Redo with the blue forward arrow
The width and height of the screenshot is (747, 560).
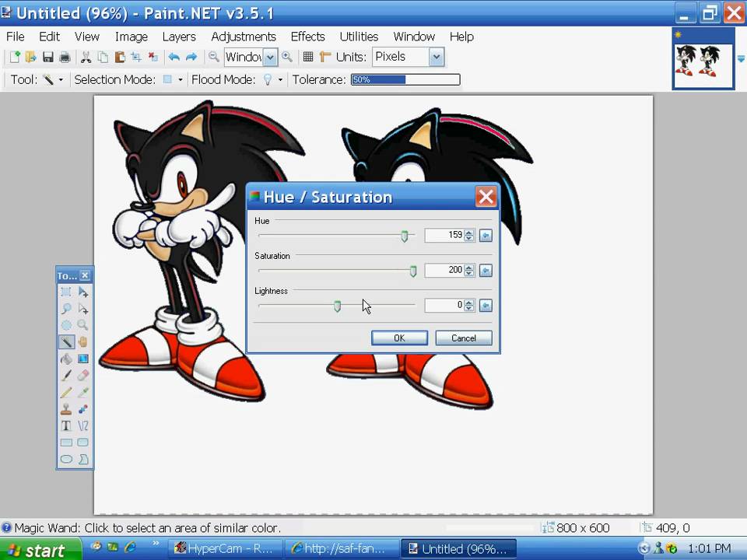[191, 57]
